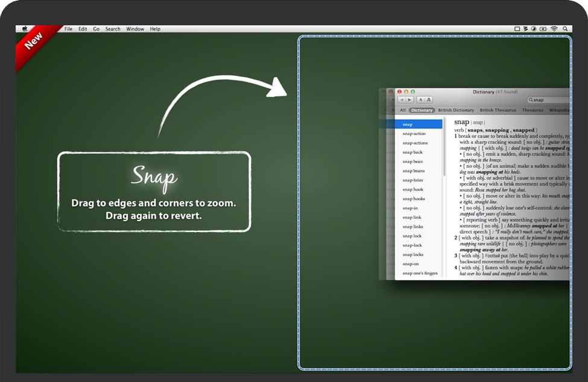Open the Go menu
The height and width of the screenshot is (382, 588).
tap(96, 29)
